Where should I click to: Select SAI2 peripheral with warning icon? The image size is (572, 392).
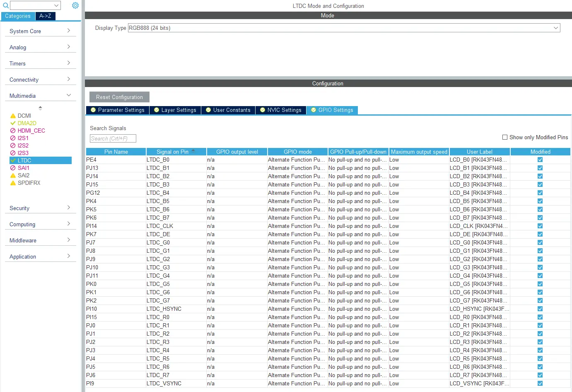(x=23, y=175)
